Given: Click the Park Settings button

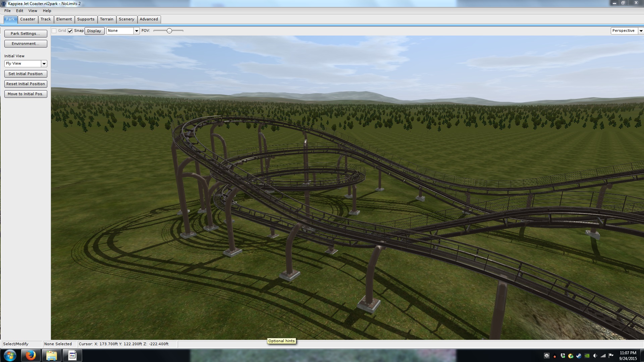Looking at the screenshot, I should (x=25, y=34).
